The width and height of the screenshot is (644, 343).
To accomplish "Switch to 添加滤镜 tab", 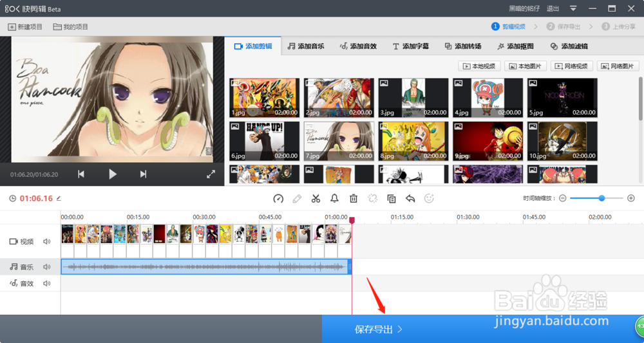I will [x=569, y=46].
